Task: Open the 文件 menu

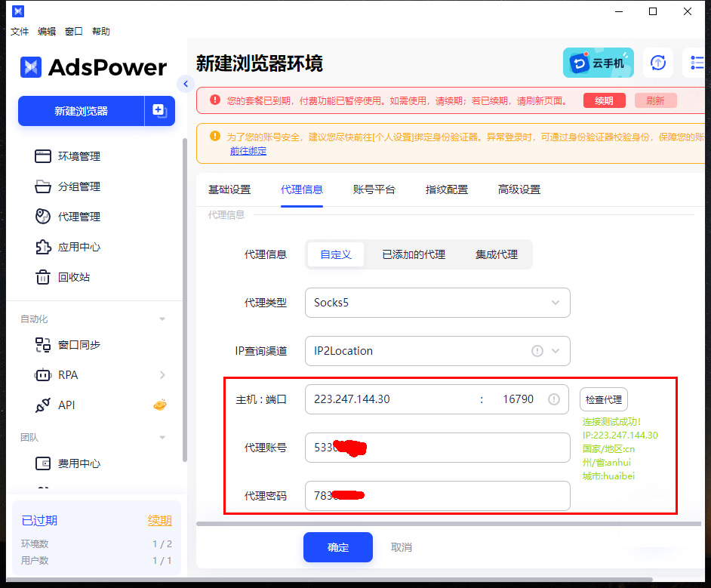Action: coord(20,31)
